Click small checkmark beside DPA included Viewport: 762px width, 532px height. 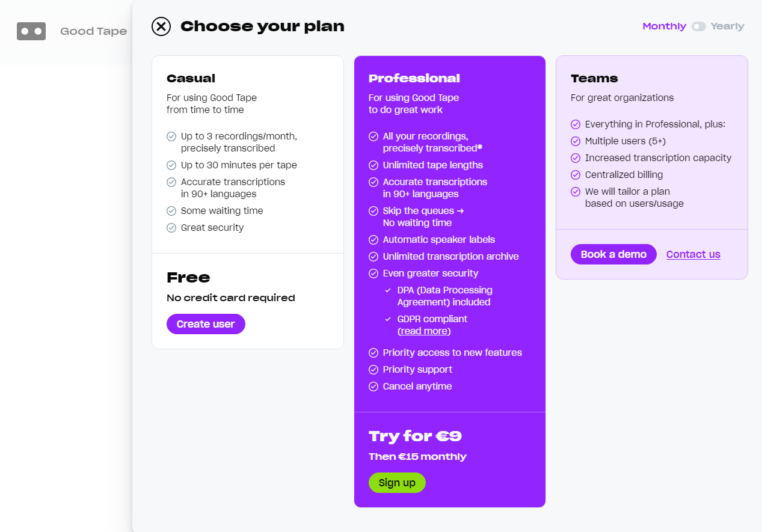coord(388,290)
